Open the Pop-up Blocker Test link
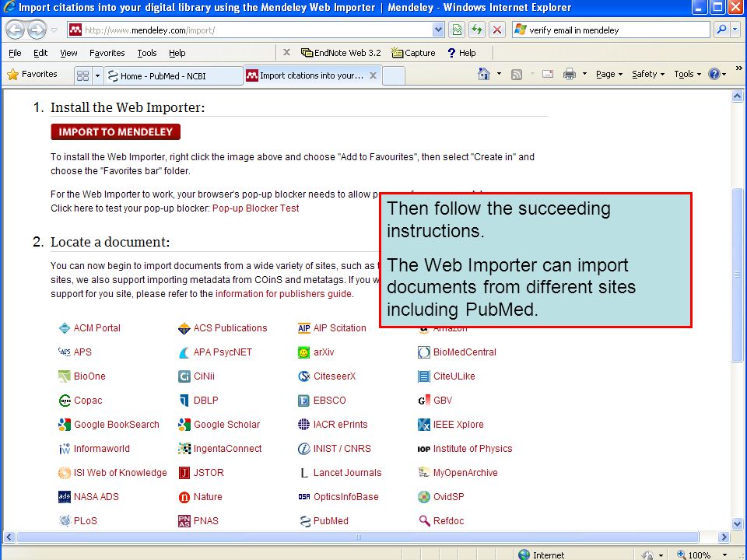The image size is (747, 560). point(255,208)
